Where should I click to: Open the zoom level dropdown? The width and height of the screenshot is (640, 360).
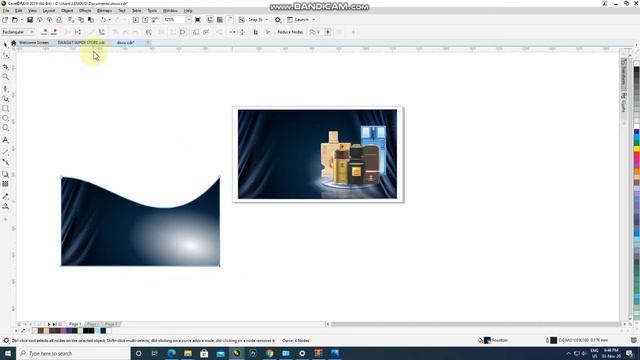pyautogui.click(x=188, y=20)
